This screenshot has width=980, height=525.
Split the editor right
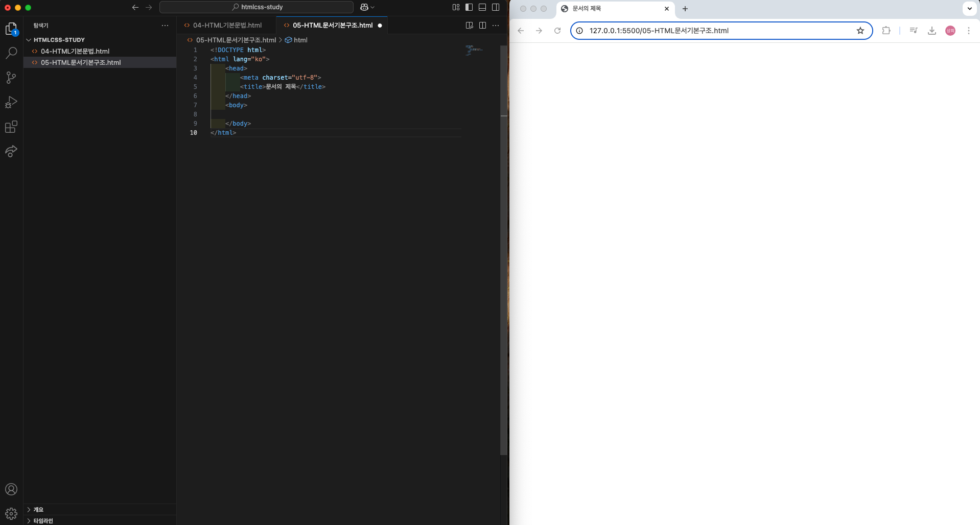pos(482,25)
